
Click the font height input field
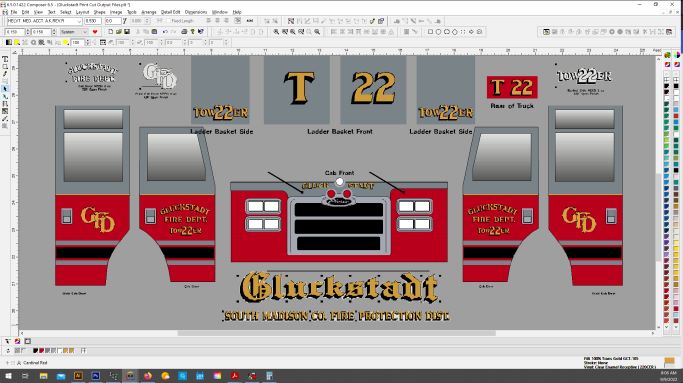(93, 21)
